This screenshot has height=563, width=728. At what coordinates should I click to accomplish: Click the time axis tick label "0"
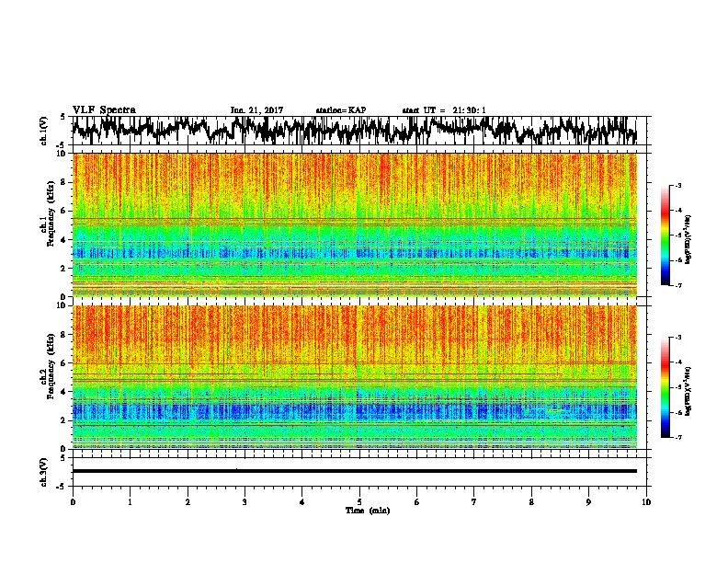73,502
